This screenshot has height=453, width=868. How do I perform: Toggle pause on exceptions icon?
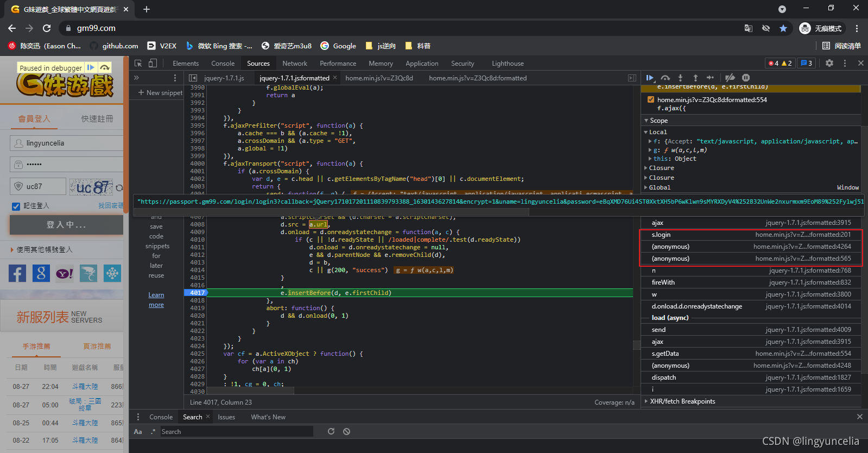746,78
